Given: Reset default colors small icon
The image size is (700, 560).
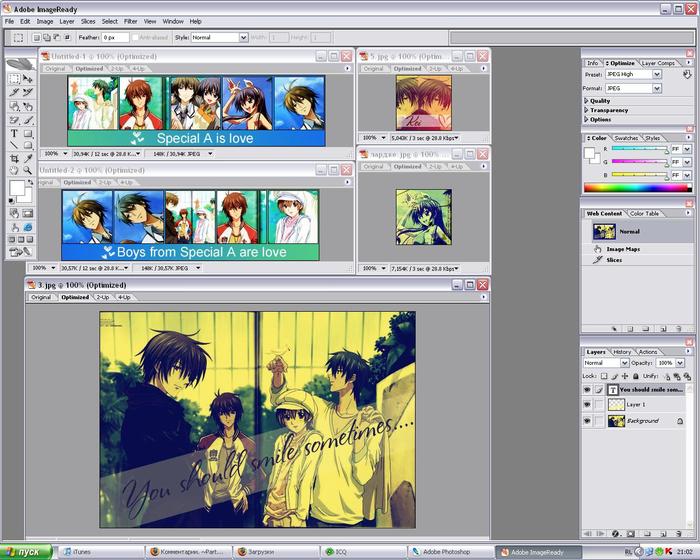Looking at the screenshot, I should 11,200.
